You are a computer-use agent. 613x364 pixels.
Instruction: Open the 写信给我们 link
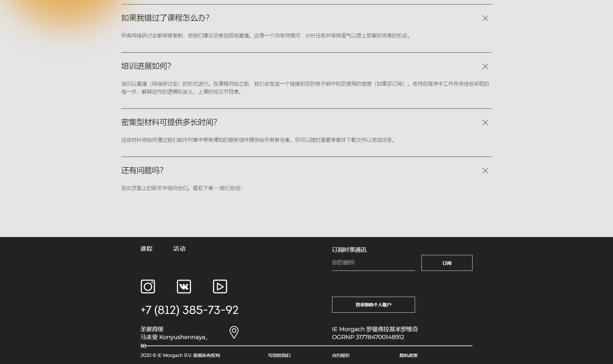pos(279,355)
